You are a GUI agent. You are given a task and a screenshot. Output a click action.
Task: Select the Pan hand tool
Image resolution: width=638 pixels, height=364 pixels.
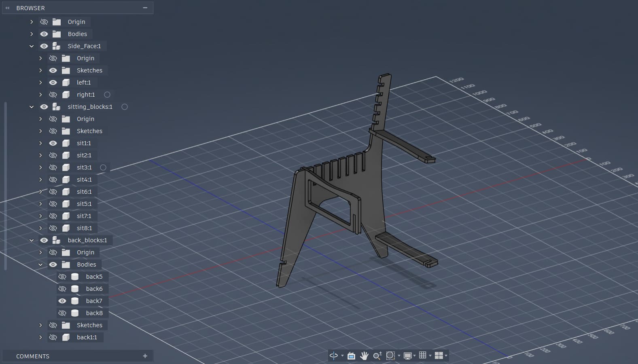click(x=364, y=356)
